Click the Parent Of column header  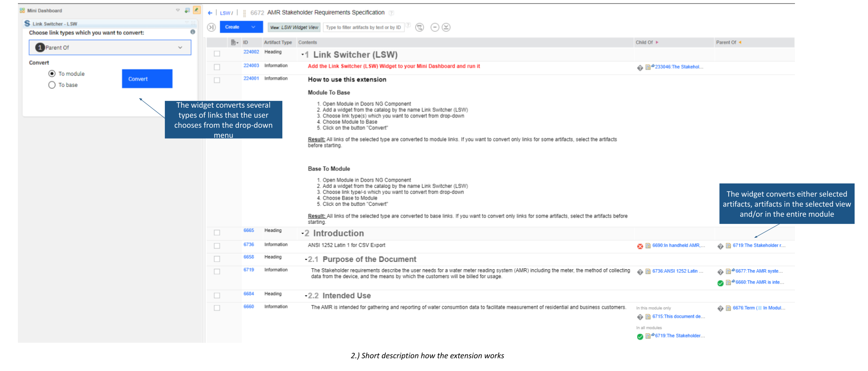726,43
